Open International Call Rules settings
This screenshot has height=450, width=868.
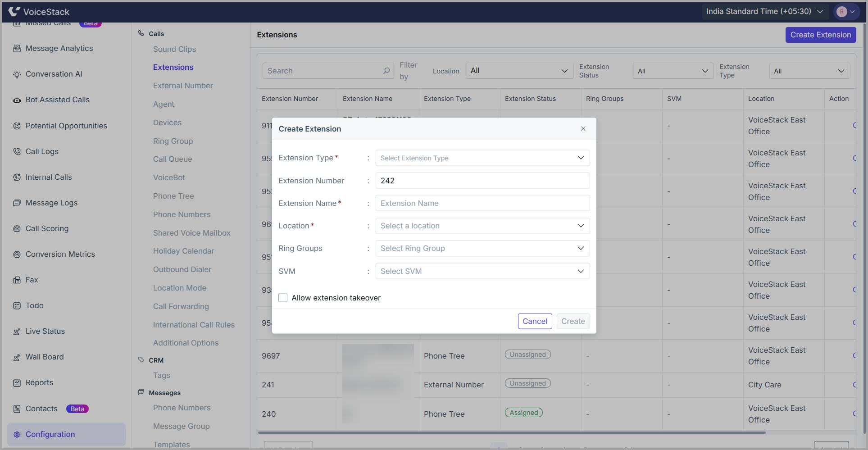click(194, 325)
